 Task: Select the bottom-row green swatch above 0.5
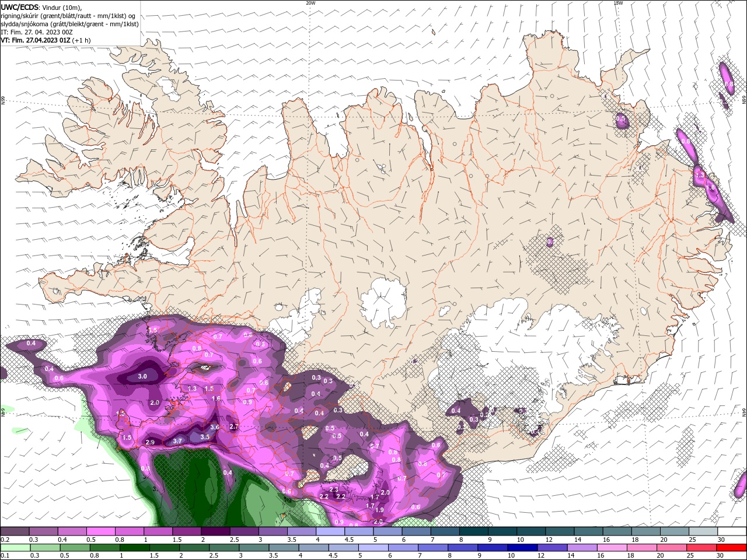click(75, 548)
